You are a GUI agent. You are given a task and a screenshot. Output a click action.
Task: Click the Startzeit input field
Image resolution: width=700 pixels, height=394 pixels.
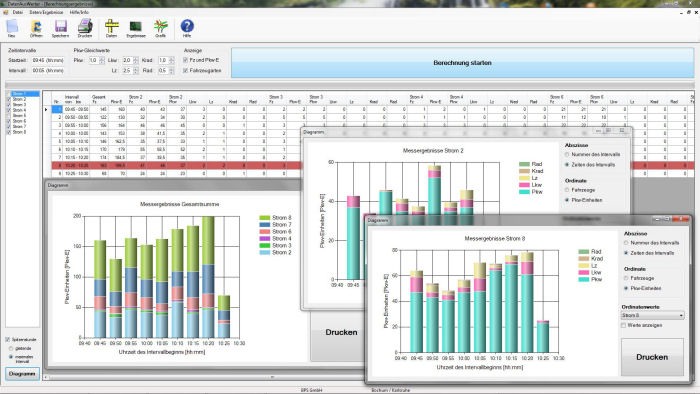click(48, 60)
